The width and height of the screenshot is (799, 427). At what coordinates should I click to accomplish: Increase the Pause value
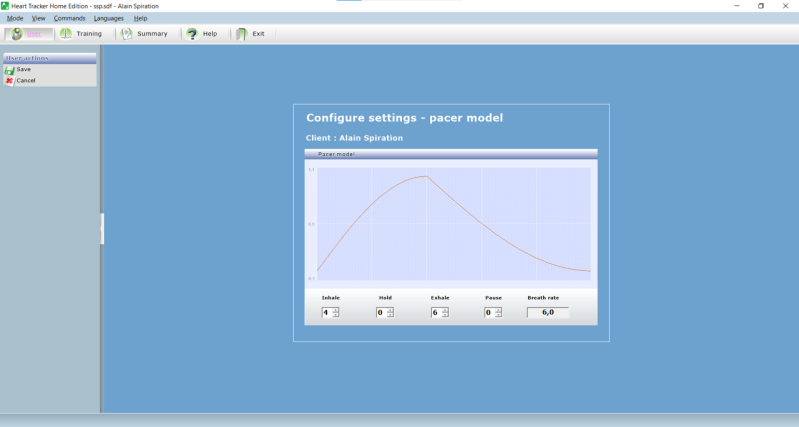(498, 310)
